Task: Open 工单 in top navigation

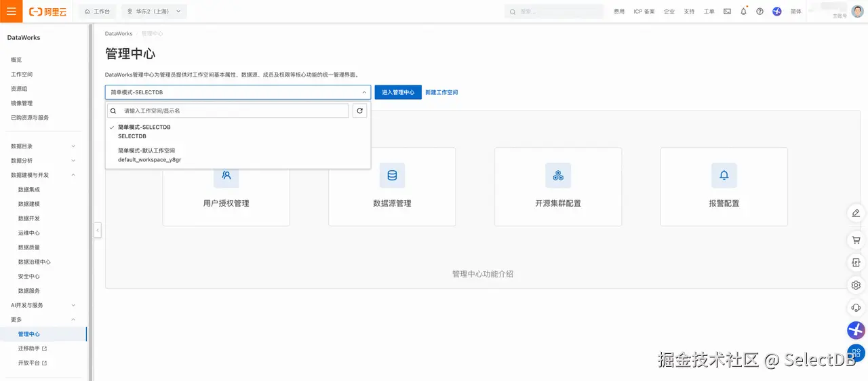Action: click(x=709, y=12)
